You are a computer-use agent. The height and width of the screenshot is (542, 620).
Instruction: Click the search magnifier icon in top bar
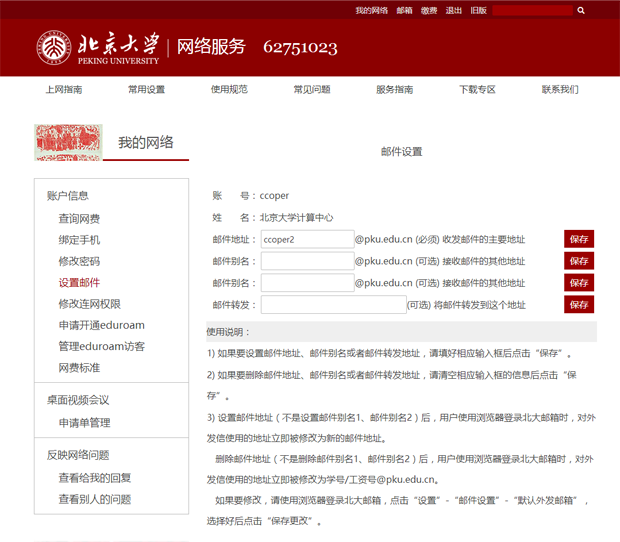(580, 10)
